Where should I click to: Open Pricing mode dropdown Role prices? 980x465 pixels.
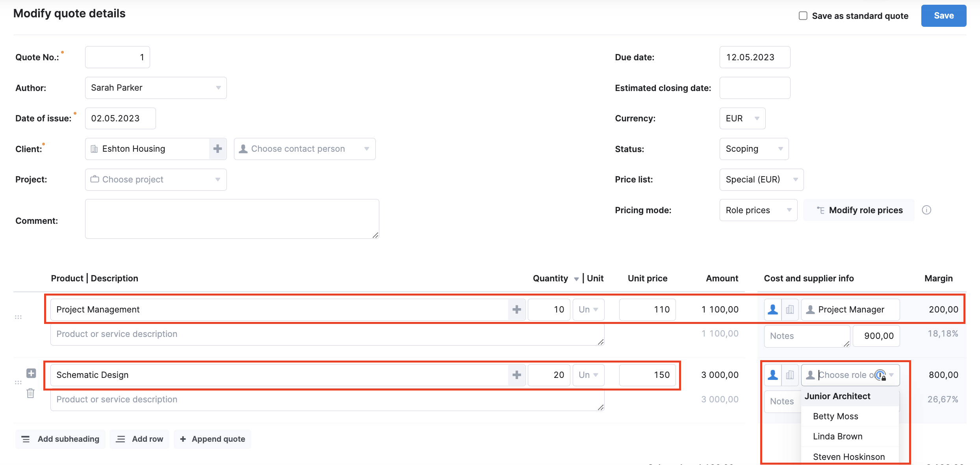click(x=758, y=210)
